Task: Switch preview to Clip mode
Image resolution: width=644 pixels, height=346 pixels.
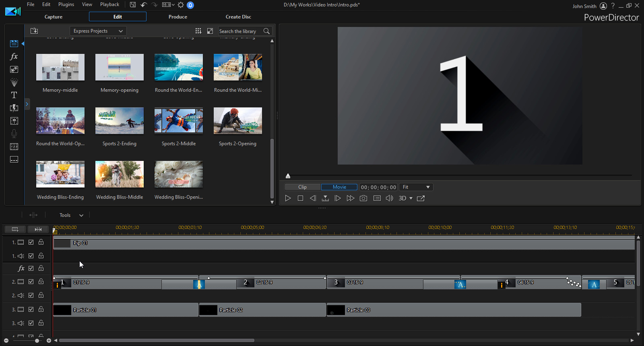Action: (x=303, y=187)
